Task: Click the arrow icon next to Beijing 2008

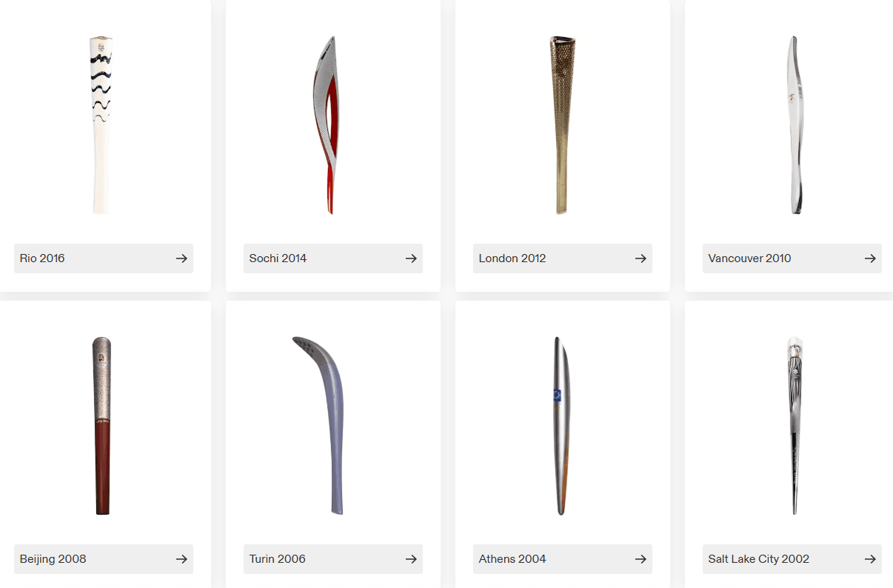Action: [x=181, y=559]
